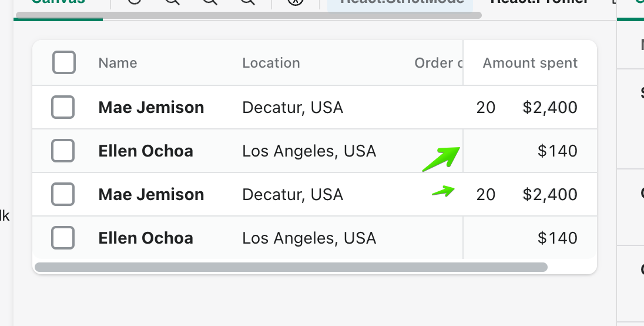Switch to the Canvas tab
This screenshot has width=644, height=326.
pos(58,3)
